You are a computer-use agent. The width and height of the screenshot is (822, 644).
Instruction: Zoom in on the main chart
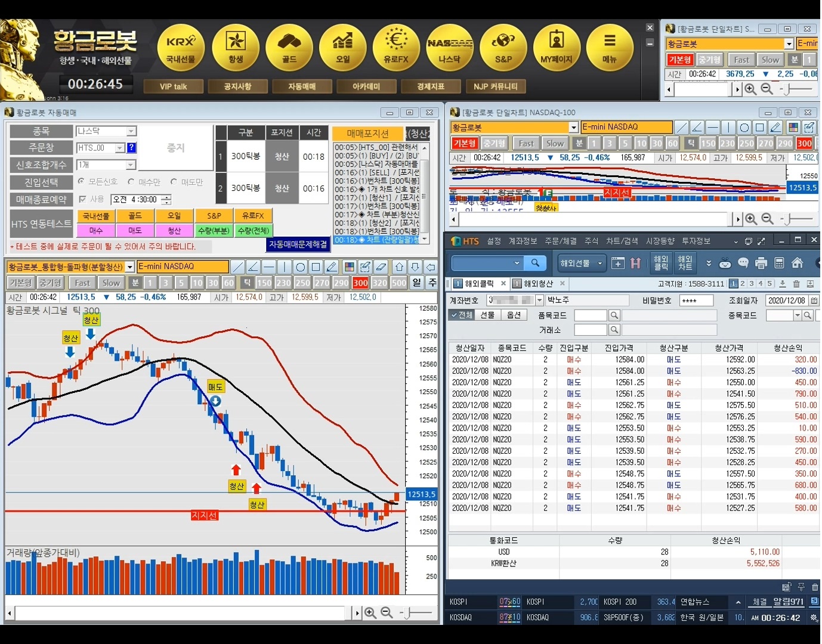pyautogui.click(x=370, y=612)
